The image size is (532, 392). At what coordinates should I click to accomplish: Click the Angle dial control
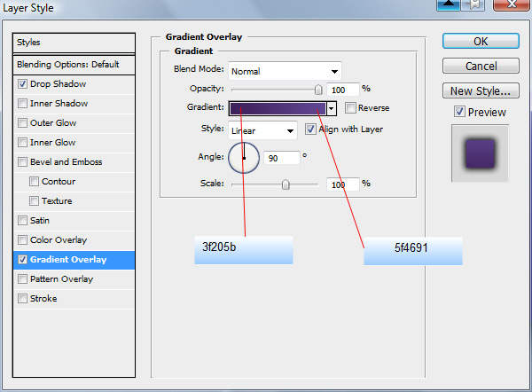tap(244, 158)
